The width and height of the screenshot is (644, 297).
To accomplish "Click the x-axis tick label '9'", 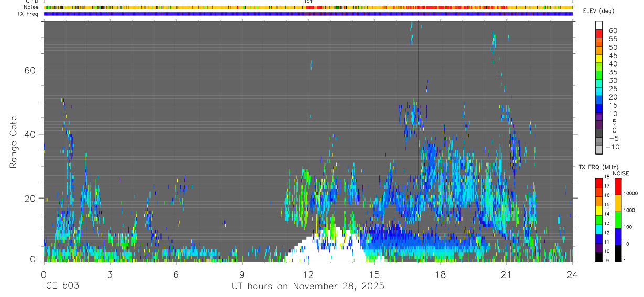I will point(242,274).
